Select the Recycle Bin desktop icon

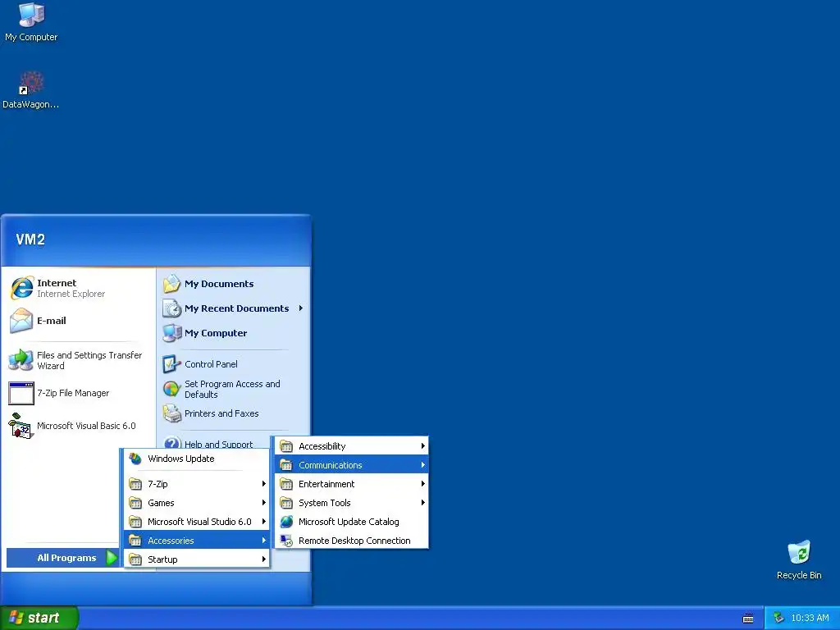799,553
